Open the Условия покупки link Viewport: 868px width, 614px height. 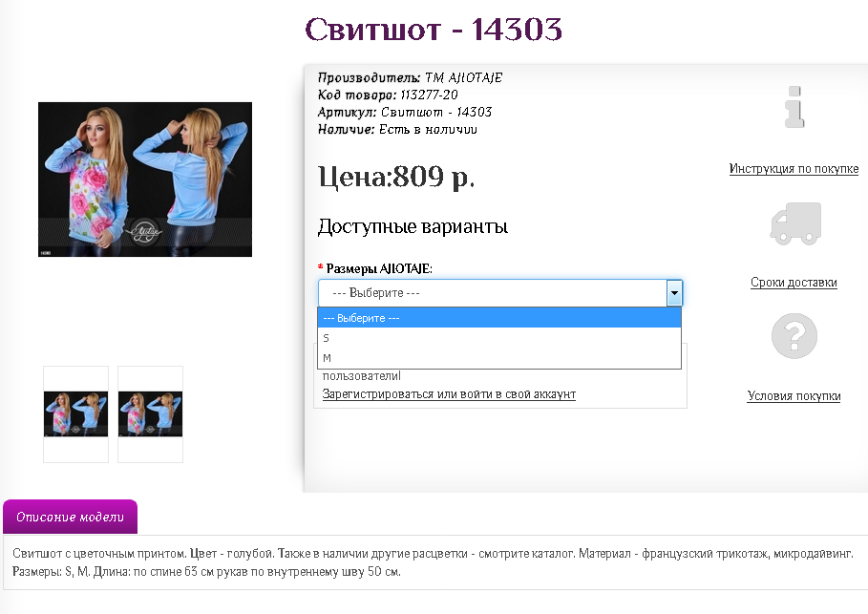(x=794, y=395)
